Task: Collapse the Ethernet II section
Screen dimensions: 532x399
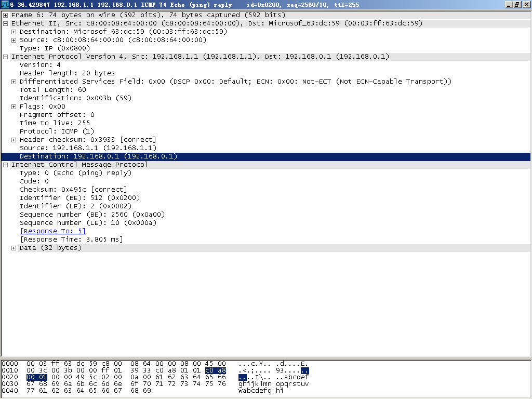Action: point(5,24)
